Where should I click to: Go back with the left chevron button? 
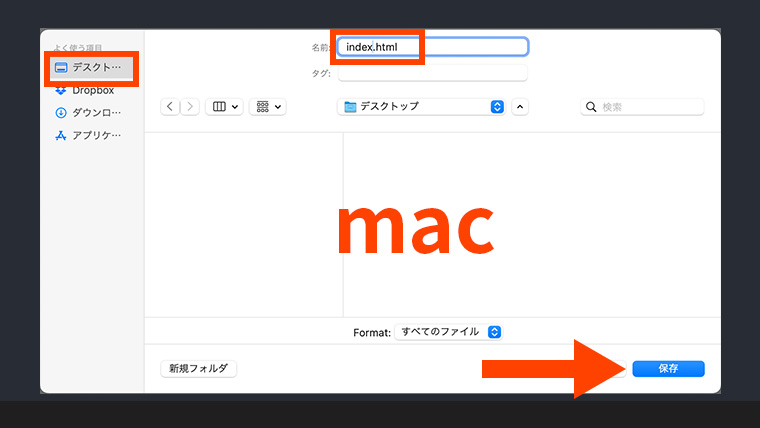click(x=169, y=106)
